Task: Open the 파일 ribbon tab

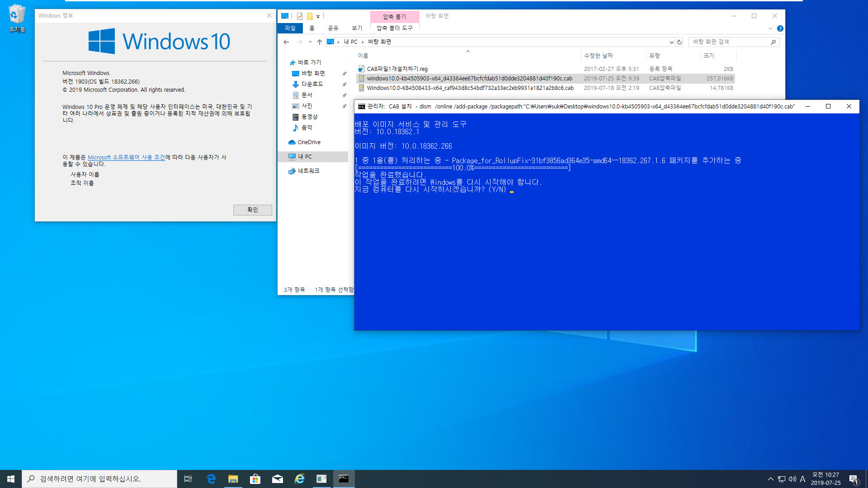Action: coord(290,28)
